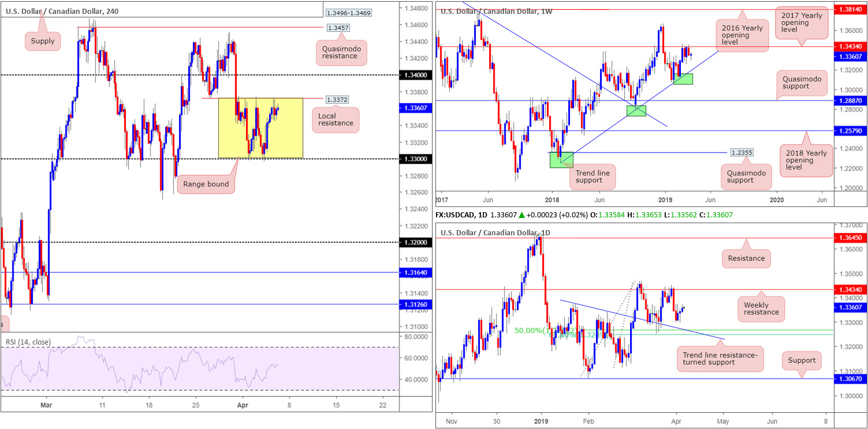
Task: Click the Supply callout on the 240 chart
Action: [43, 41]
